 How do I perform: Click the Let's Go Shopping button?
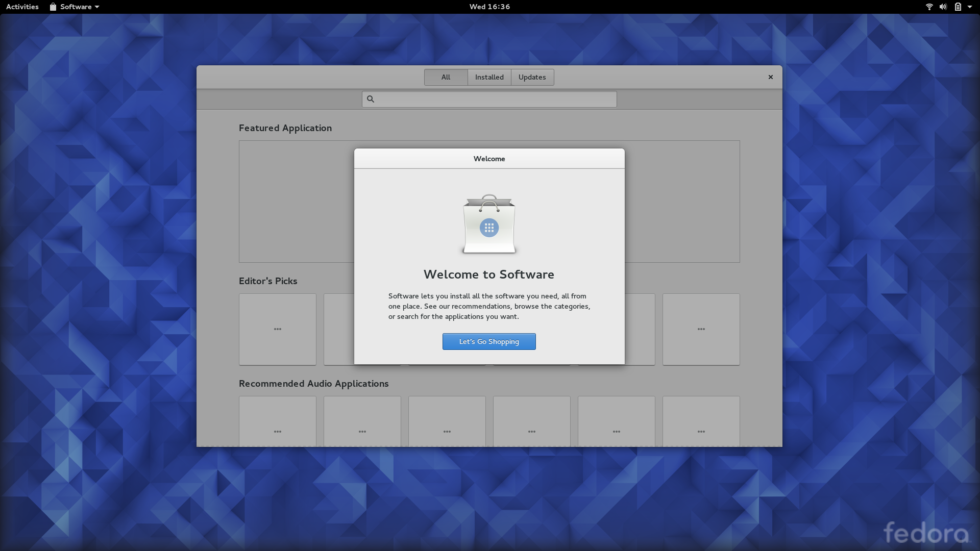(489, 341)
